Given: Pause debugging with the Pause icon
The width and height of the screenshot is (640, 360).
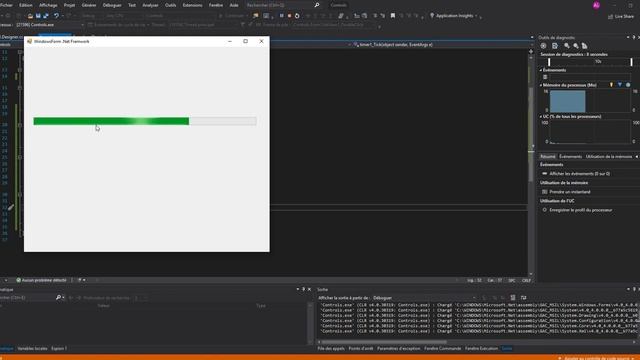Looking at the screenshot, I should (282, 16).
